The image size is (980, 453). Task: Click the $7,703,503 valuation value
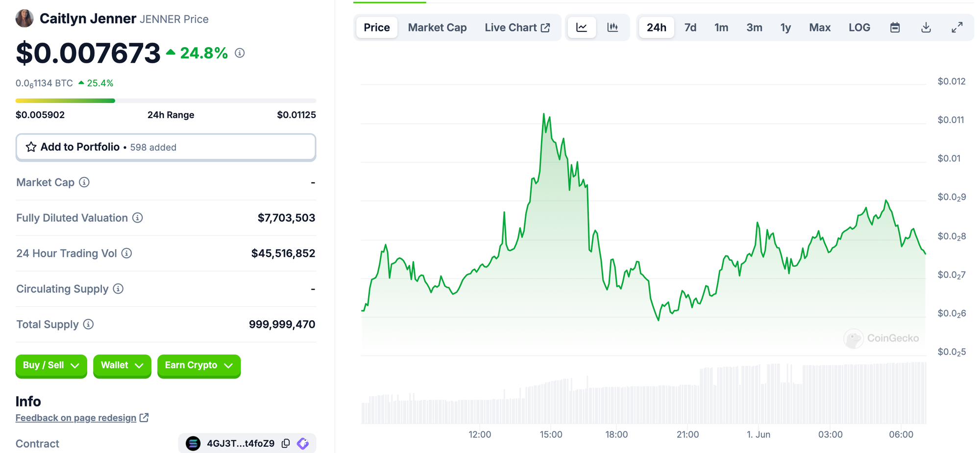286,218
